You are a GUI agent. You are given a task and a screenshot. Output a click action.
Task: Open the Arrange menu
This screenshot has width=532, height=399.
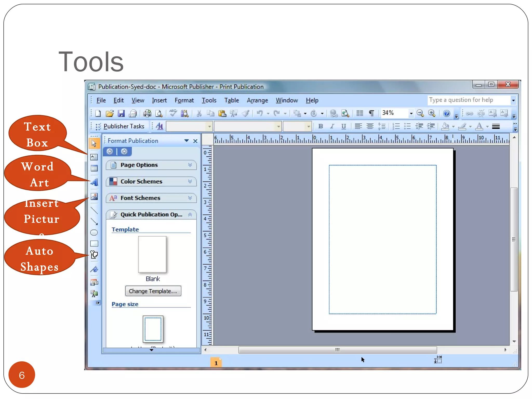pos(257,100)
